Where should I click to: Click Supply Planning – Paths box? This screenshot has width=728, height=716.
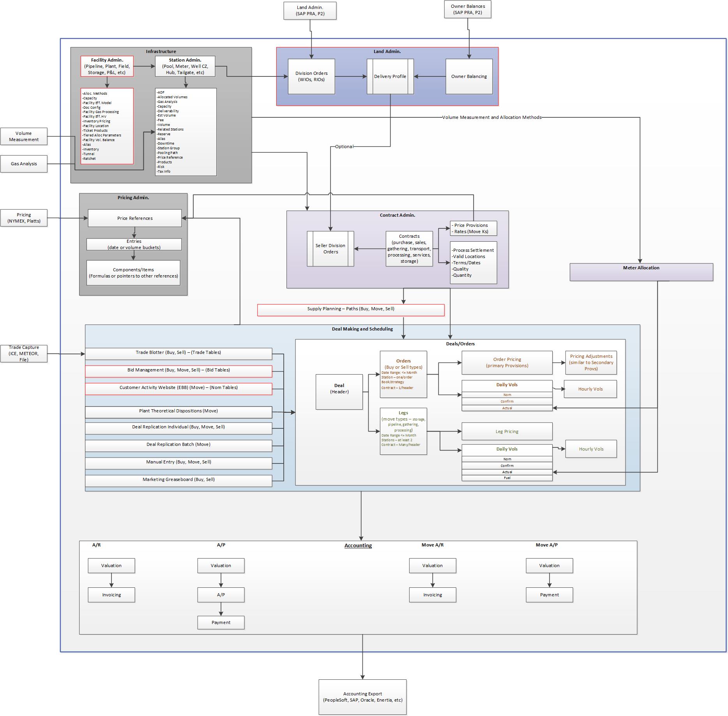351,309
